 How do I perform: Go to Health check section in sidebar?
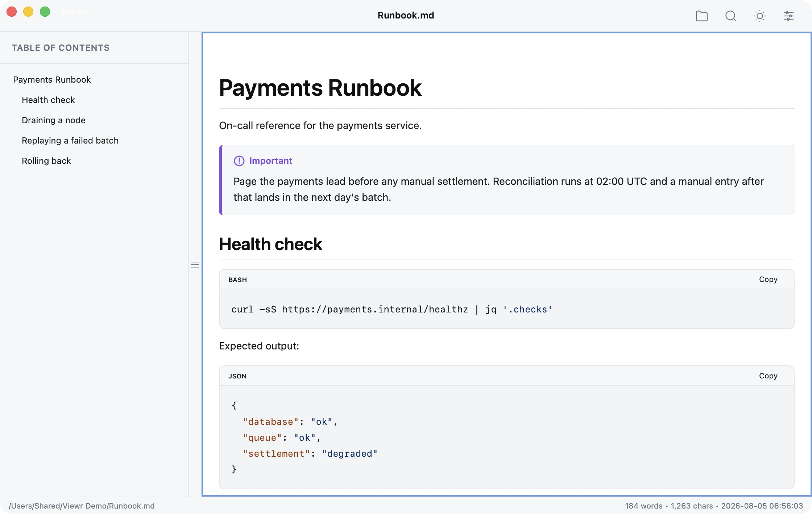click(x=48, y=100)
